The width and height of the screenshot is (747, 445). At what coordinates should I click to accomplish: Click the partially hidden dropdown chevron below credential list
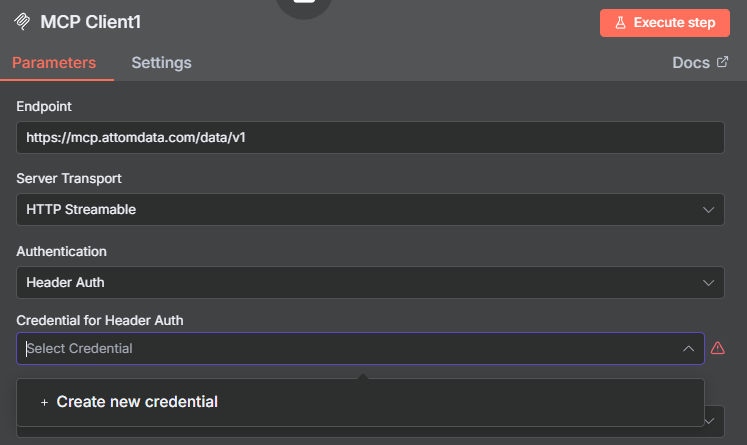click(710, 421)
